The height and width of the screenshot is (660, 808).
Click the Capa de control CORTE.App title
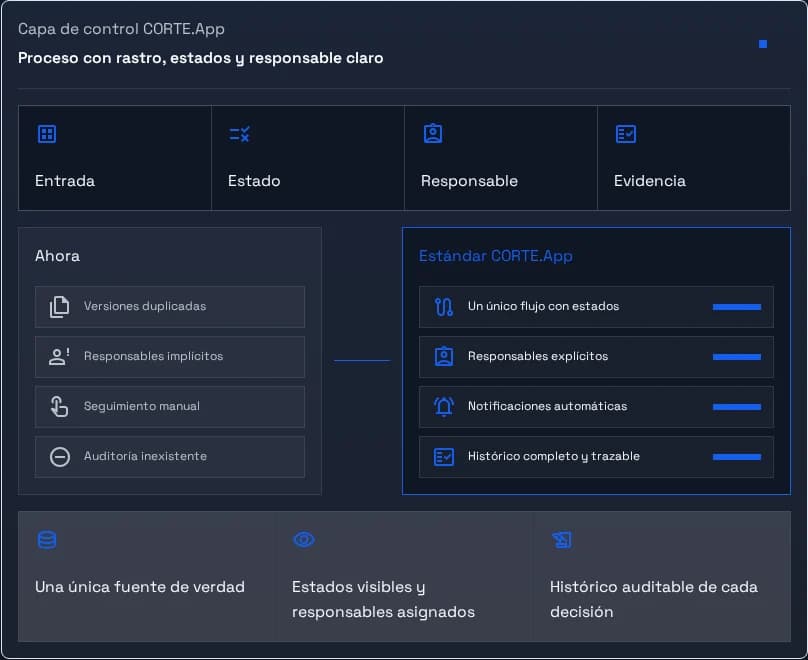[x=121, y=29]
